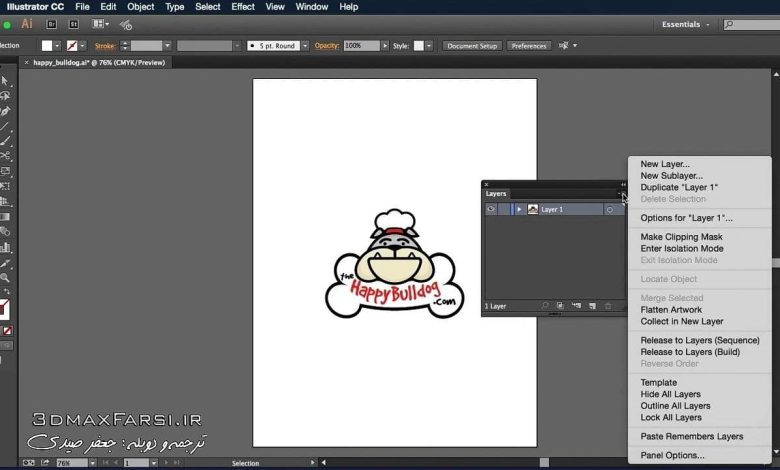The width and height of the screenshot is (780, 470).
Task: Select the Column Graph tool
Action: coord(5,247)
